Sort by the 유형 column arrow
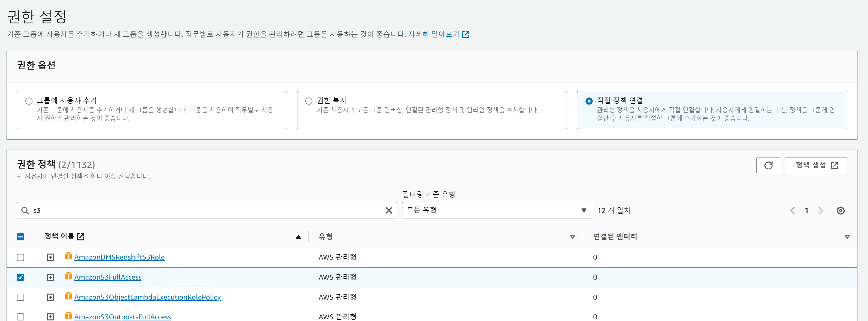The height and width of the screenshot is (321, 868). pyautogui.click(x=572, y=237)
